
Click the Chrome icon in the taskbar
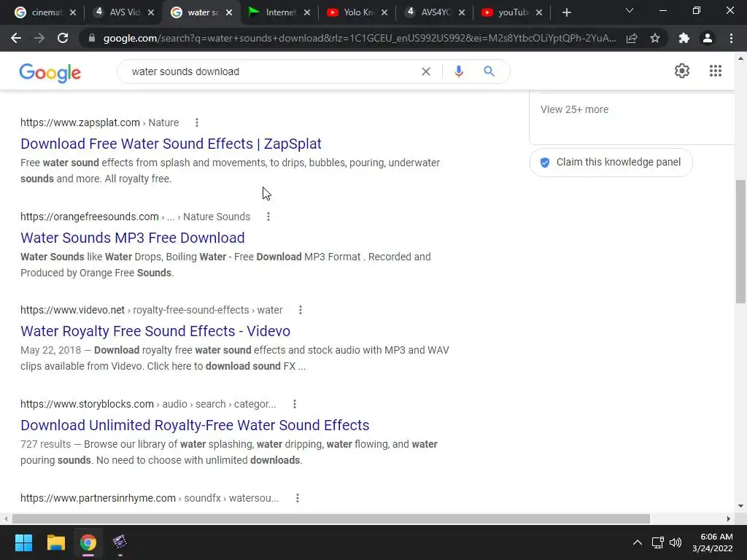(88, 542)
